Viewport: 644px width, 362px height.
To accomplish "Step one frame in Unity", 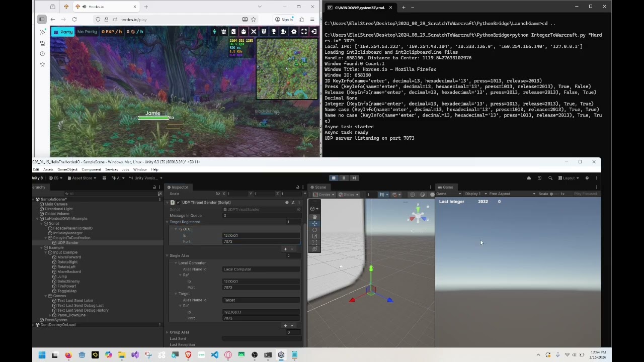I will click(354, 178).
